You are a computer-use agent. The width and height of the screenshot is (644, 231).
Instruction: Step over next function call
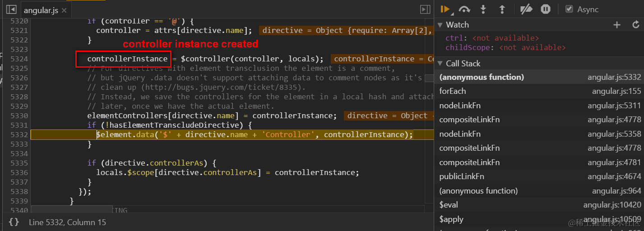[464, 9]
